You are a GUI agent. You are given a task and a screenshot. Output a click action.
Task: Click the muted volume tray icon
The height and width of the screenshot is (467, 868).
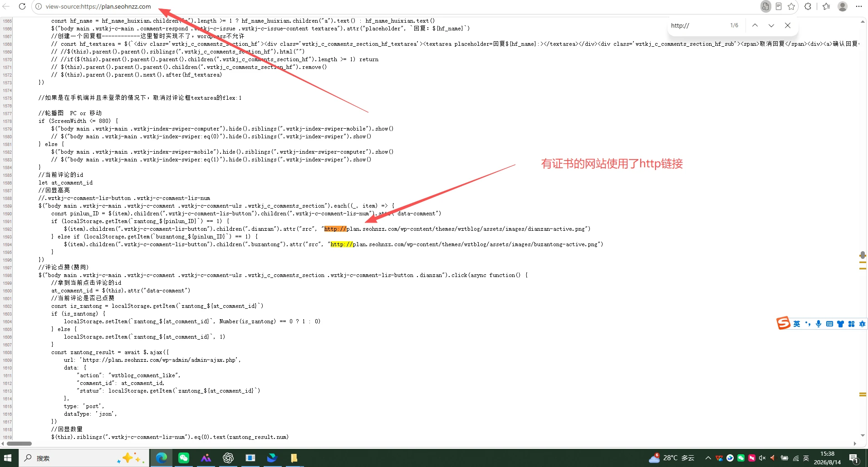[762, 458]
